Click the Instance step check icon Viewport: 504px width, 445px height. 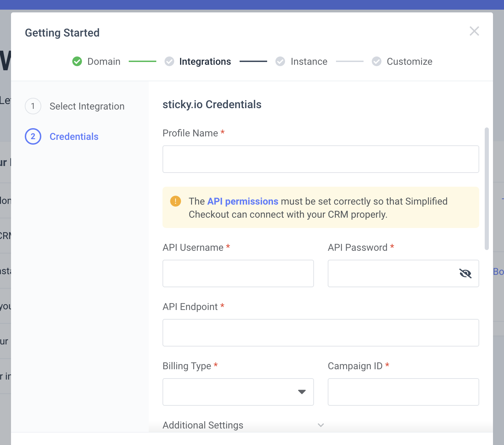click(x=280, y=61)
